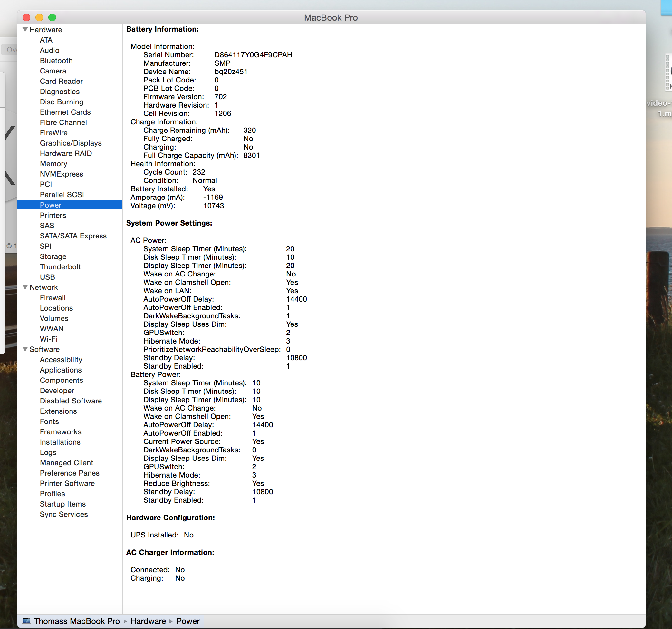
Task: Select Camera in the sidebar
Action: click(x=53, y=71)
